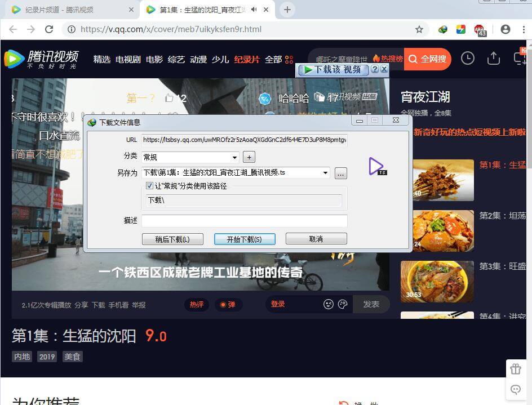
Task: Click the browse folder ellipsis button
Action: click(x=340, y=173)
